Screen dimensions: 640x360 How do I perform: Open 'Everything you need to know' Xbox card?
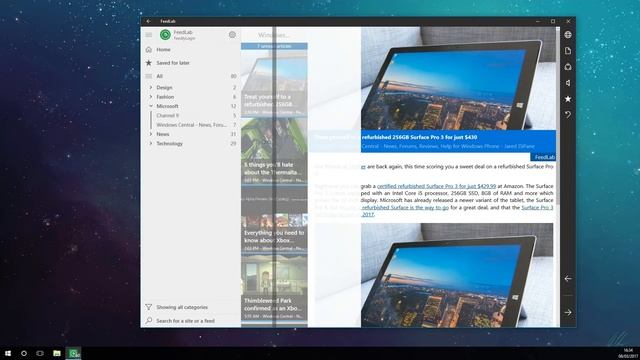coord(274,220)
